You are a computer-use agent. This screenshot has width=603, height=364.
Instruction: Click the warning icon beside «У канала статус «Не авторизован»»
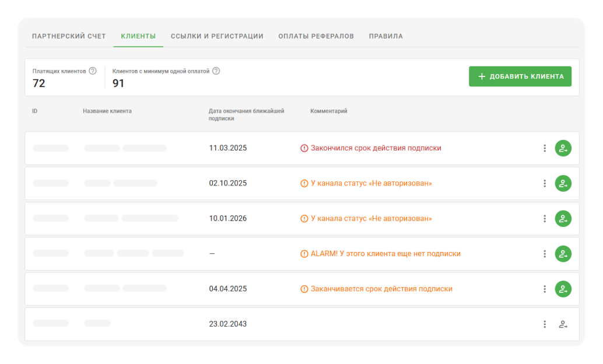(303, 183)
